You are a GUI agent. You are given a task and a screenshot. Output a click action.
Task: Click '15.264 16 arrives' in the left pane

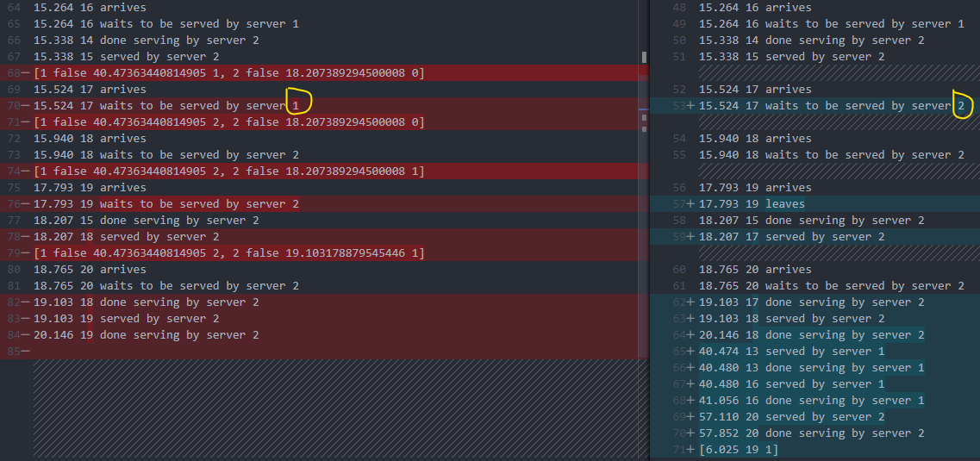pyautogui.click(x=90, y=8)
